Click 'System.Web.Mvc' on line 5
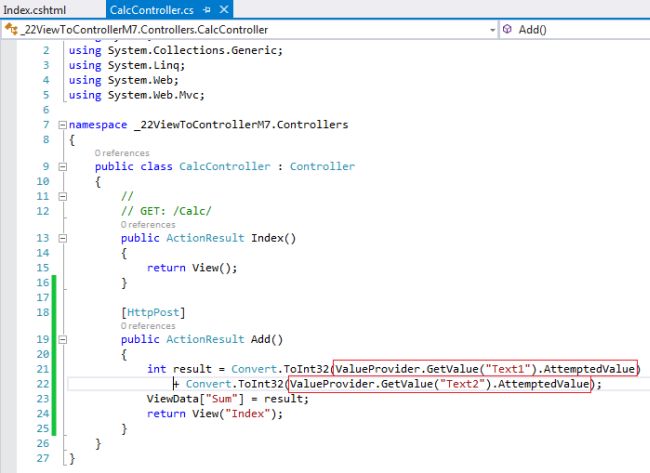The width and height of the screenshot is (650, 473). [153, 95]
